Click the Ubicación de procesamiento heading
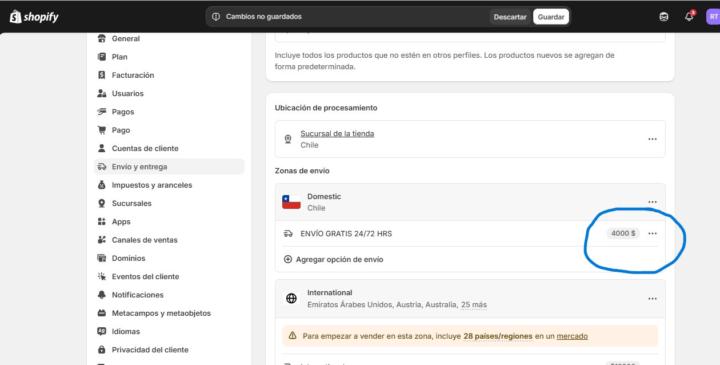720x365 pixels. point(326,108)
